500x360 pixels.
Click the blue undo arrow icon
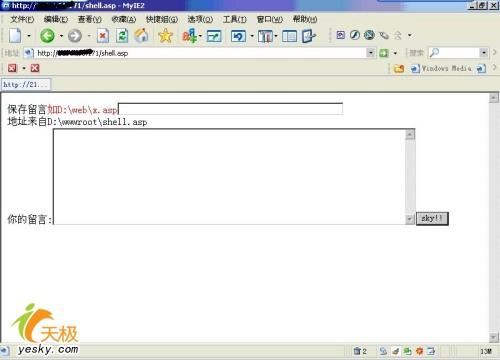point(238,36)
